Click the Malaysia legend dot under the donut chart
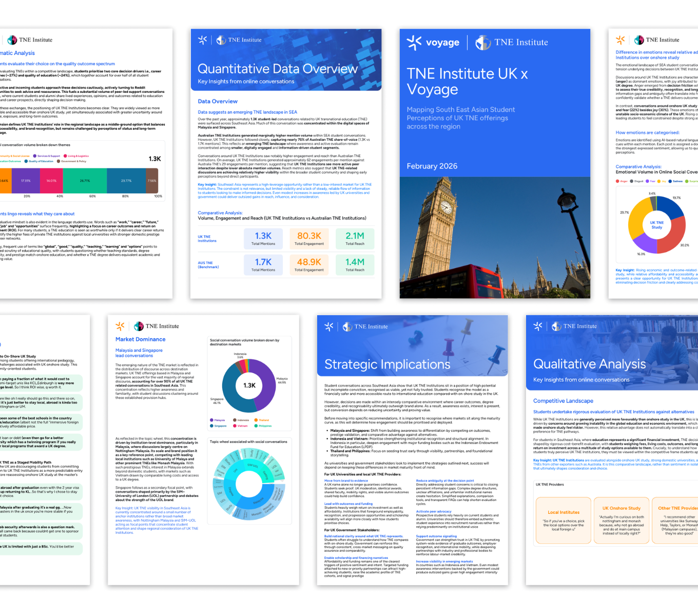Viewport: 698px width, 616px height. click(x=211, y=420)
